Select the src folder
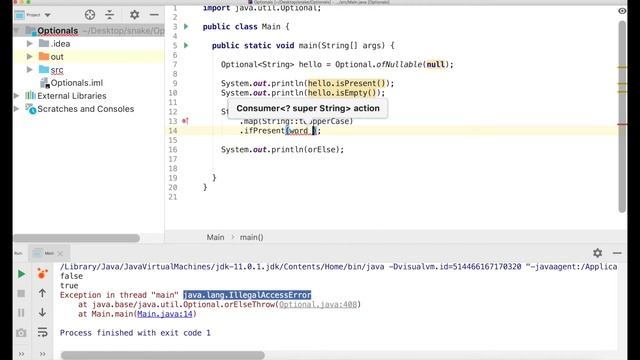 click(57, 70)
